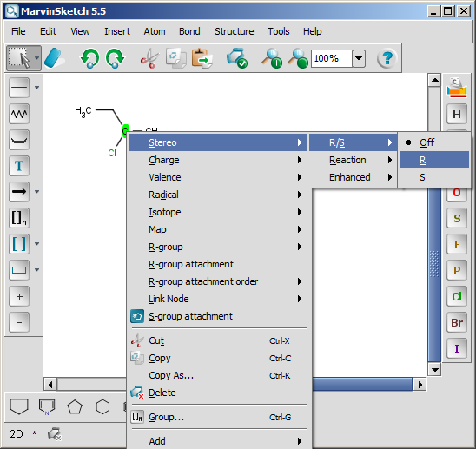Pick the Fluorine F atom button
The height and width of the screenshot is (449, 476).
click(x=457, y=244)
